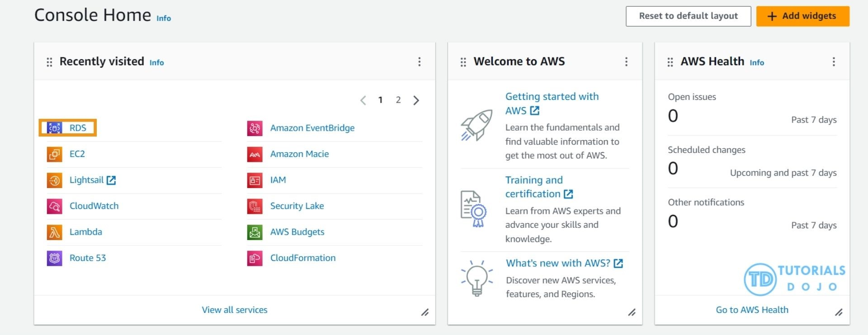The height and width of the screenshot is (335, 868).
Task: Open Go to AWS Health link
Action: point(752,310)
